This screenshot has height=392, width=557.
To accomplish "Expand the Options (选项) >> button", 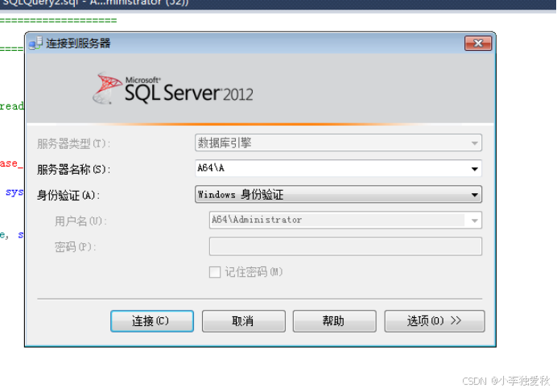I will (x=434, y=321).
